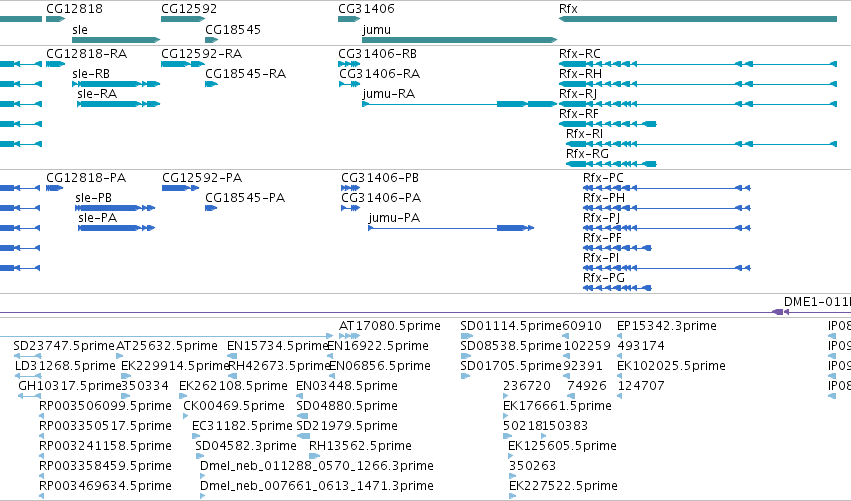Viewport: 851px width, 501px height.
Task: Click the EK102025.5prime label
Action: coord(671,366)
